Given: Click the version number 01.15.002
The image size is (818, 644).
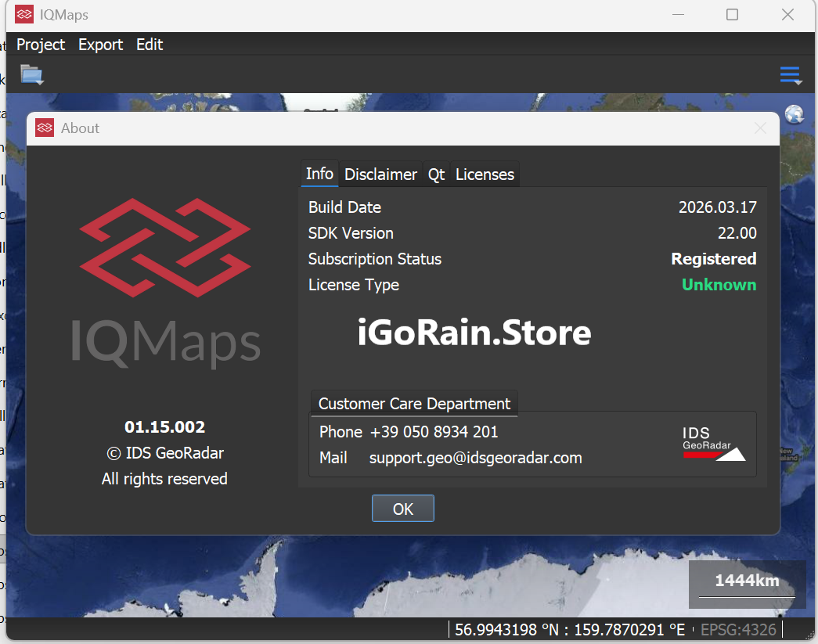Looking at the screenshot, I should [x=165, y=427].
